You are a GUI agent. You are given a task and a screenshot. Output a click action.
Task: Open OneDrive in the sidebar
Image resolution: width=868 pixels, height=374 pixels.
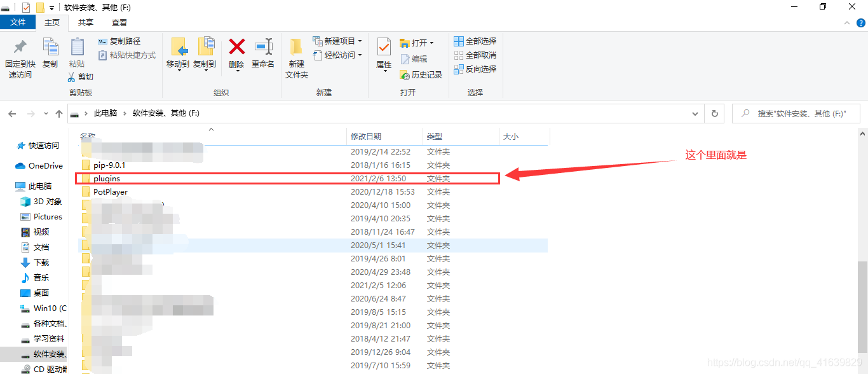pyautogui.click(x=39, y=166)
